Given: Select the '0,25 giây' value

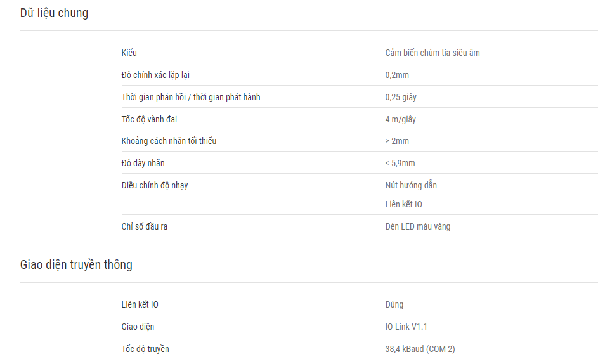Looking at the screenshot, I should pyautogui.click(x=401, y=97).
